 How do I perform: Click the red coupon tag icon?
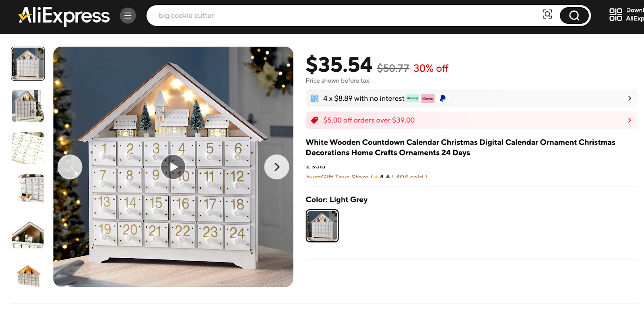click(315, 120)
